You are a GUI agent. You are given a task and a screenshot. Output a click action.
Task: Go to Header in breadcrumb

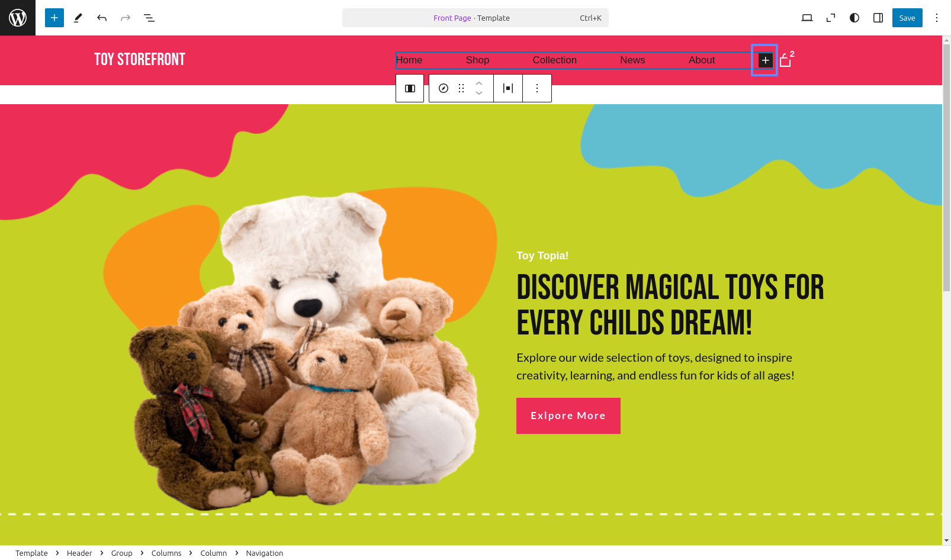pyautogui.click(x=79, y=553)
